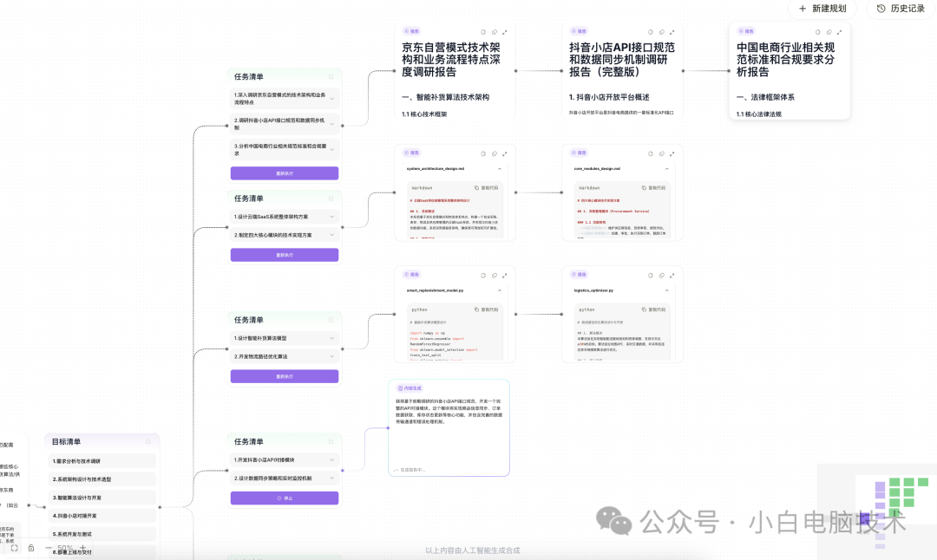The width and height of the screenshot is (937, 560).
Task: Click the export file icon on 抖音小店API report
Action: [x=651, y=32]
